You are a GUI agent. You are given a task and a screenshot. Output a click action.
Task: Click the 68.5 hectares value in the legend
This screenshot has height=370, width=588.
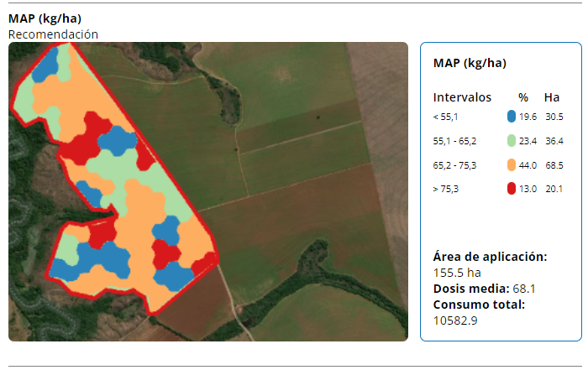(554, 165)
